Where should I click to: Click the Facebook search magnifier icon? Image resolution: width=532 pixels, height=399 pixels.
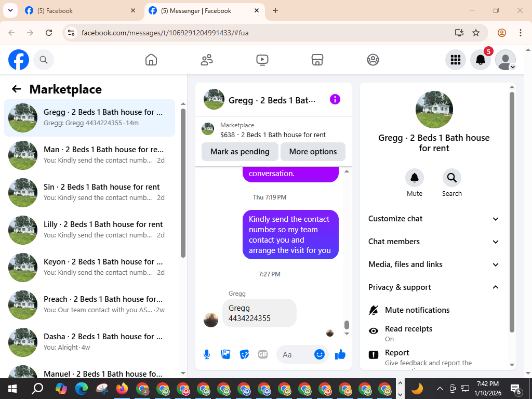(44, 60)
